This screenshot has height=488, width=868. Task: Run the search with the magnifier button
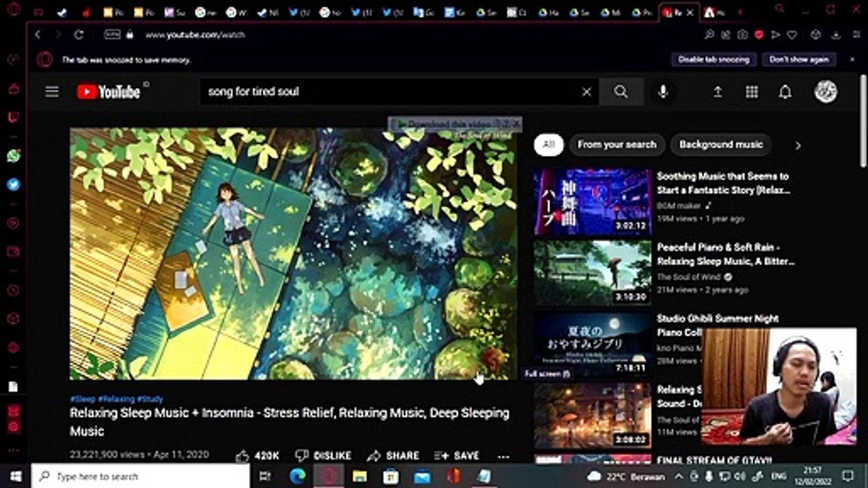(x=621, y=91)
